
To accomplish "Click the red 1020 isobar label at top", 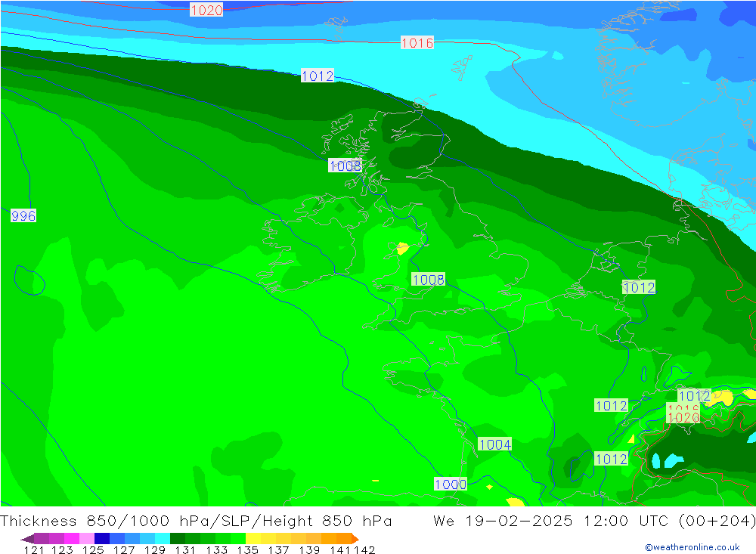I will pyautogui.click(x=206, y=10).
